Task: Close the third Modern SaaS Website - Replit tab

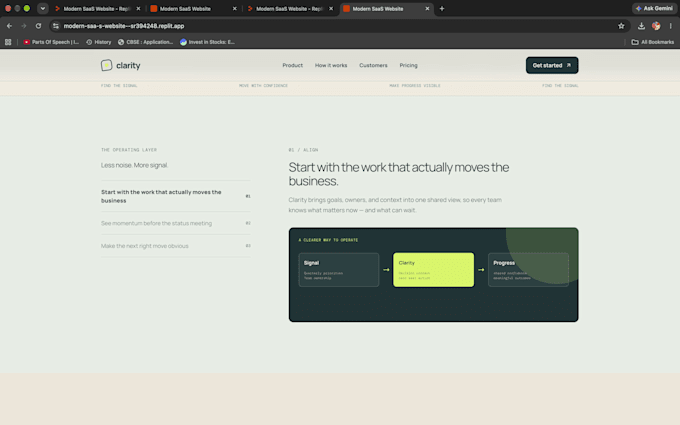Action: [x=331, y=9]
